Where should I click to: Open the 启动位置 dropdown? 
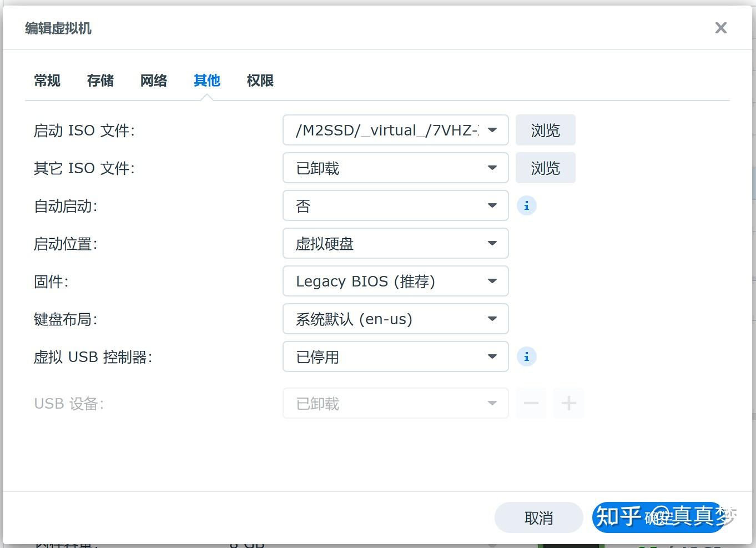coord(396,243)
